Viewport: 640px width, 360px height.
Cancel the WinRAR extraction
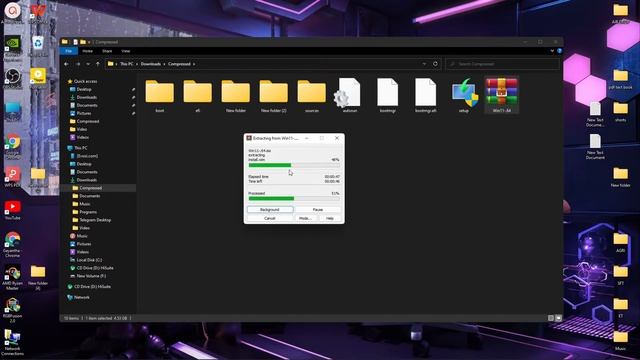tap(270, 218)
